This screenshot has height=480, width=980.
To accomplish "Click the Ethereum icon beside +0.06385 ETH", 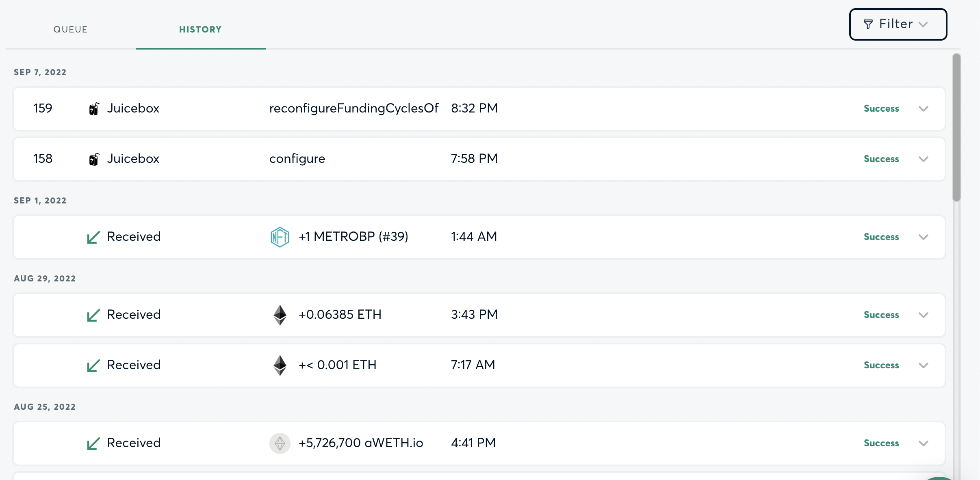I will coord(280,315).
